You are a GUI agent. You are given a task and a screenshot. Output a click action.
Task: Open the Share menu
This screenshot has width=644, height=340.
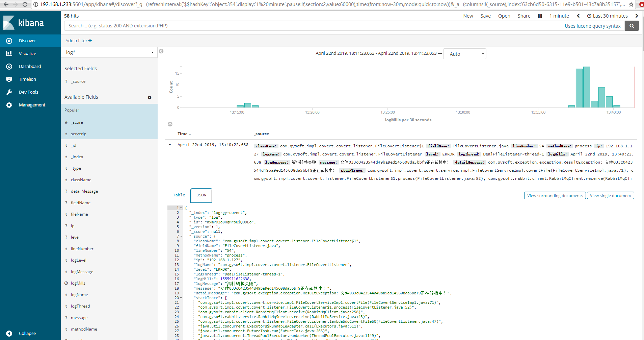pyautogui.click(x=524, y=16)
